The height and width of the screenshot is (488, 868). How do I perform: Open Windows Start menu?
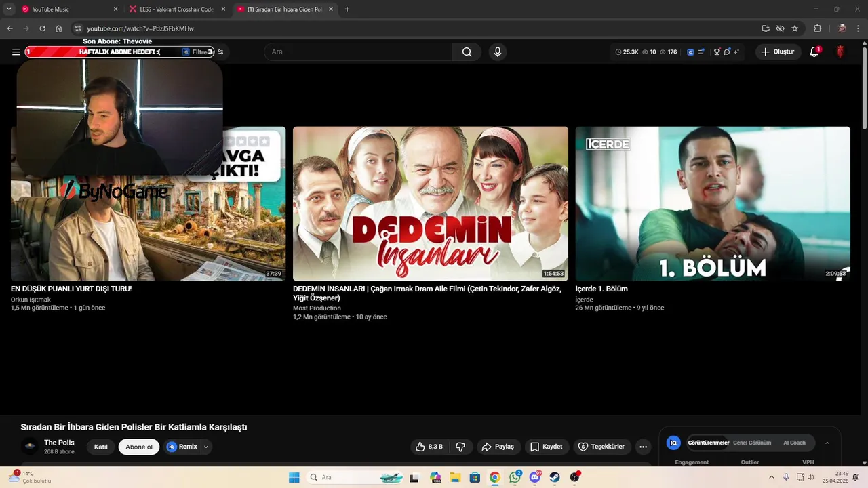coord(294,477)
